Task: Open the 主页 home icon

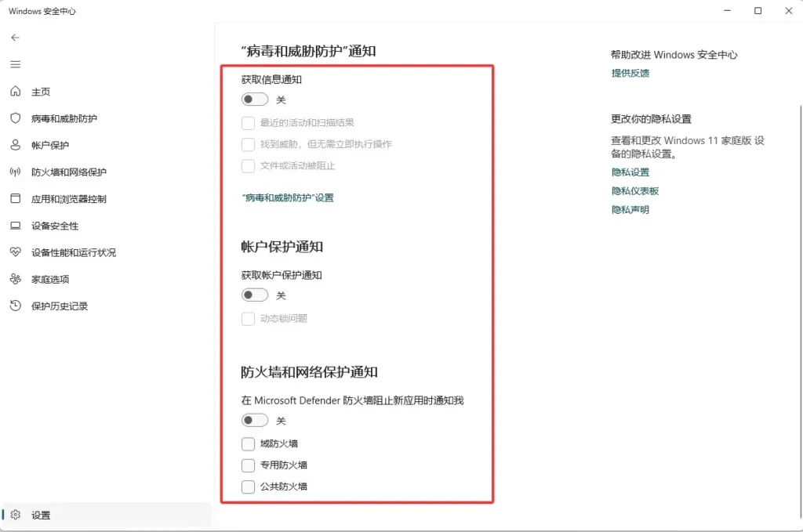Action: pos(16,92)
